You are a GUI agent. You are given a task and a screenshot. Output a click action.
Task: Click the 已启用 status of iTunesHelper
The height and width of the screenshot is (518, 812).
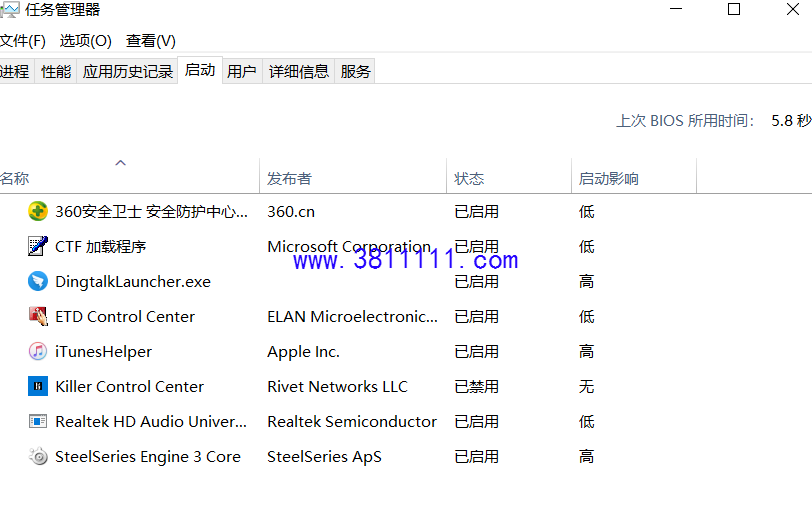click(x=476, y=351)
